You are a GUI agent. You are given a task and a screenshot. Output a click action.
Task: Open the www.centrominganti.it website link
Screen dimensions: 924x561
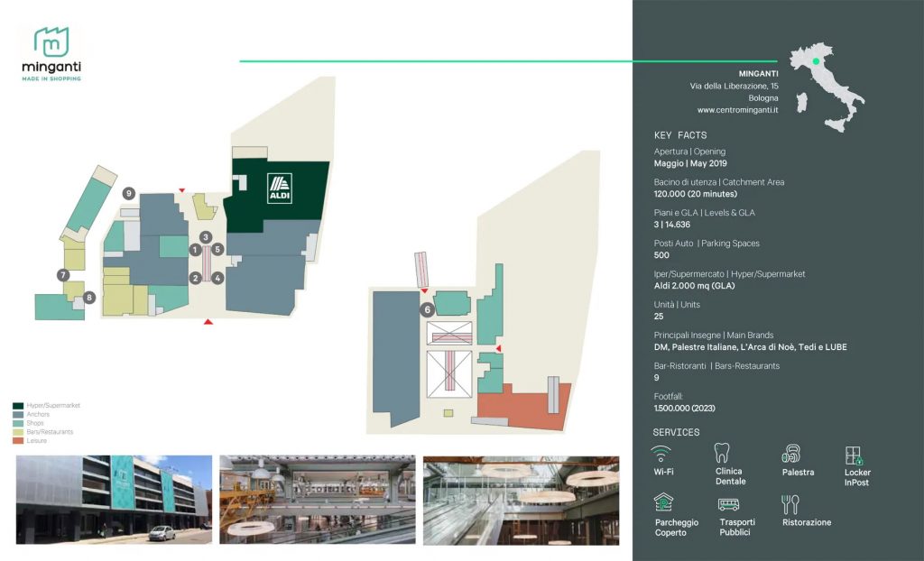tap(737, 110)
